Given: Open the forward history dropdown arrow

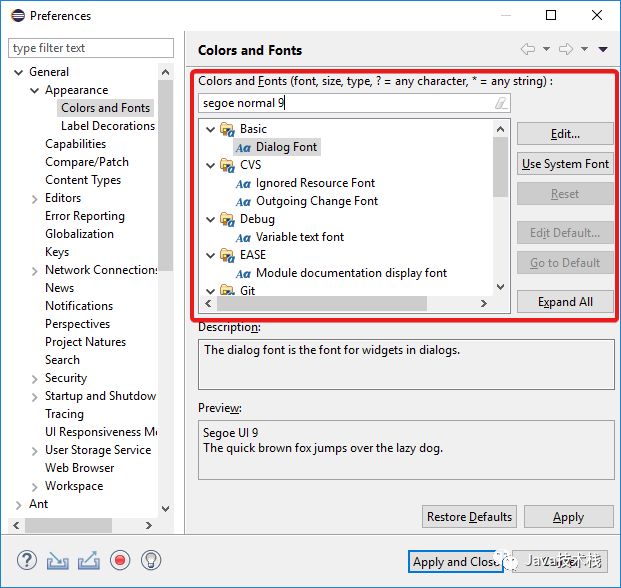Looking at the screenshot, I should pos(584,49).
